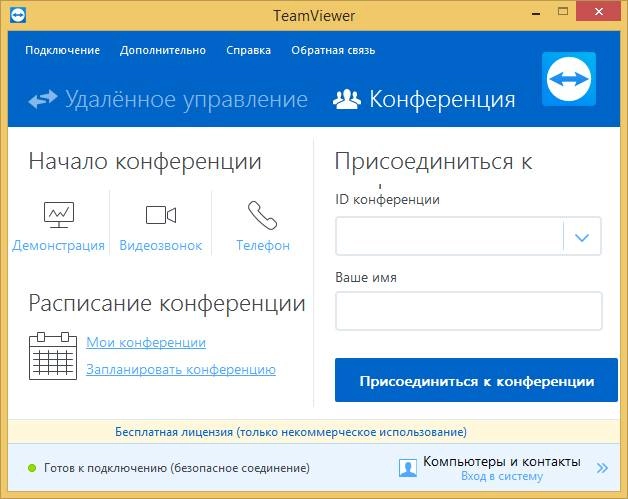Click Запланировать конференцию link
This screenshot has width=628, height=499.
pyautogui.click(x=181, y=369)
